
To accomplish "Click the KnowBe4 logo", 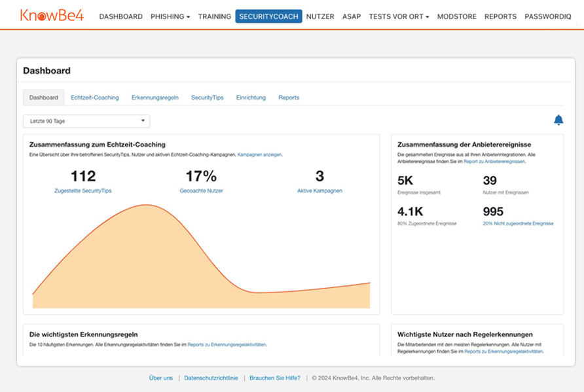I will coord(52,15).
